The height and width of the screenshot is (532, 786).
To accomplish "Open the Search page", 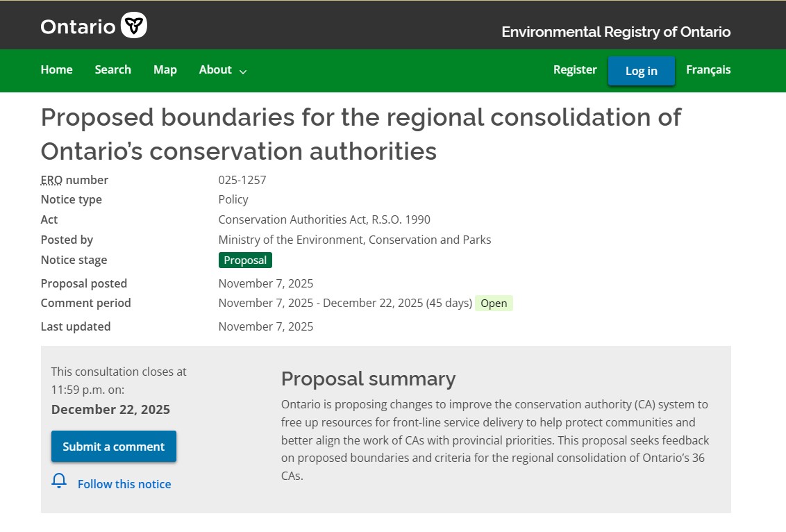I will pyautogui.click(x=112, y=69).
